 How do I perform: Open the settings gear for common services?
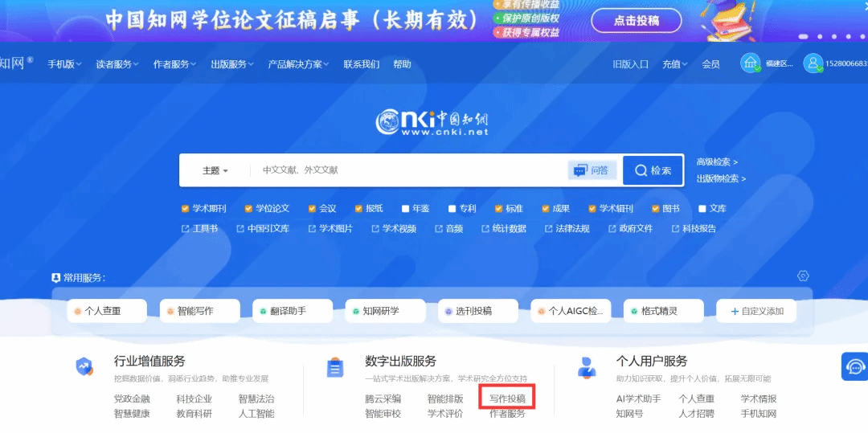pyautogui.click(x=803, y=276)
